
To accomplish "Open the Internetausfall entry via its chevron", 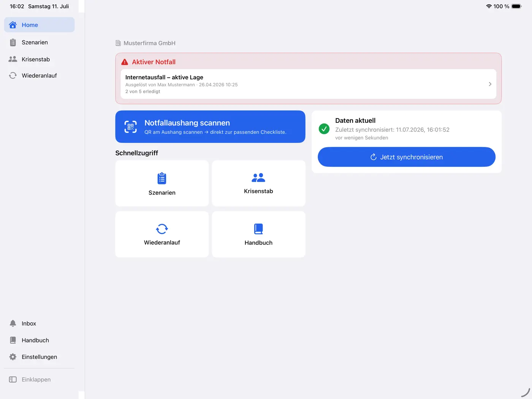I will [x=490, y=84].
